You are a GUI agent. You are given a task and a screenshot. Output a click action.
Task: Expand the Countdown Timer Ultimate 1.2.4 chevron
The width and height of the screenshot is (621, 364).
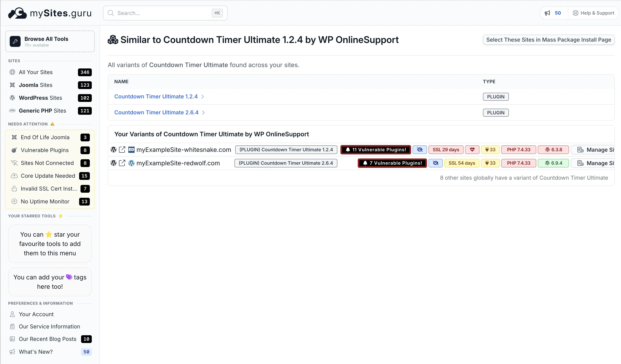tap(203, 97)
